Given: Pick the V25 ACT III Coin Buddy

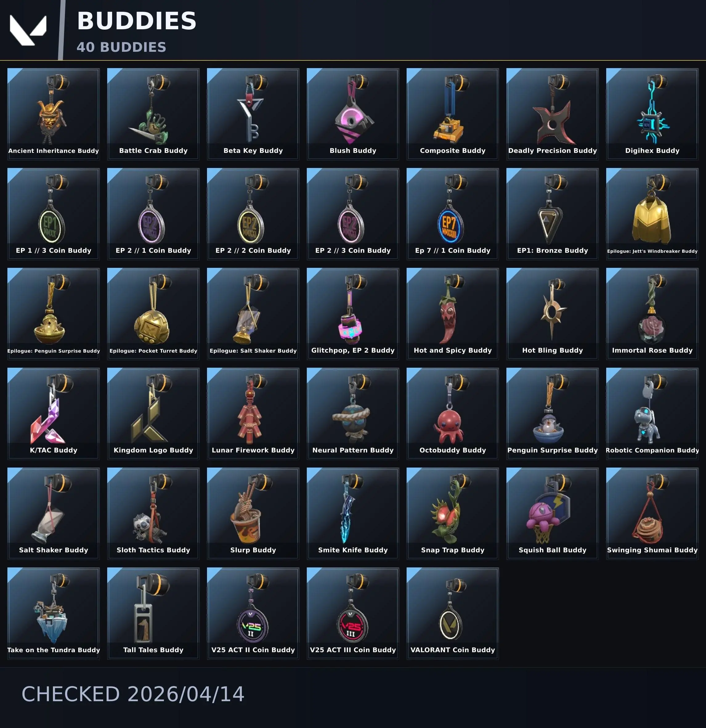Looking at the screenshot, I should pos(353,614).
